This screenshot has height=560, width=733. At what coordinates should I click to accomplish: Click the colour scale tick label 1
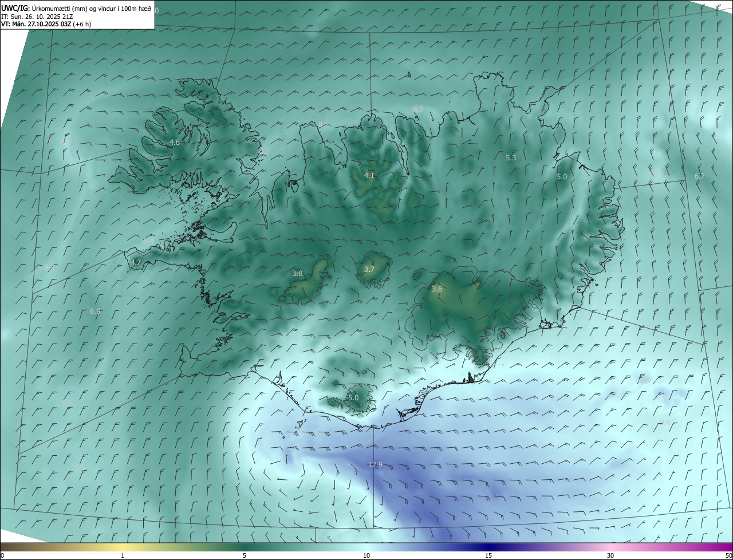pos(123,555)
